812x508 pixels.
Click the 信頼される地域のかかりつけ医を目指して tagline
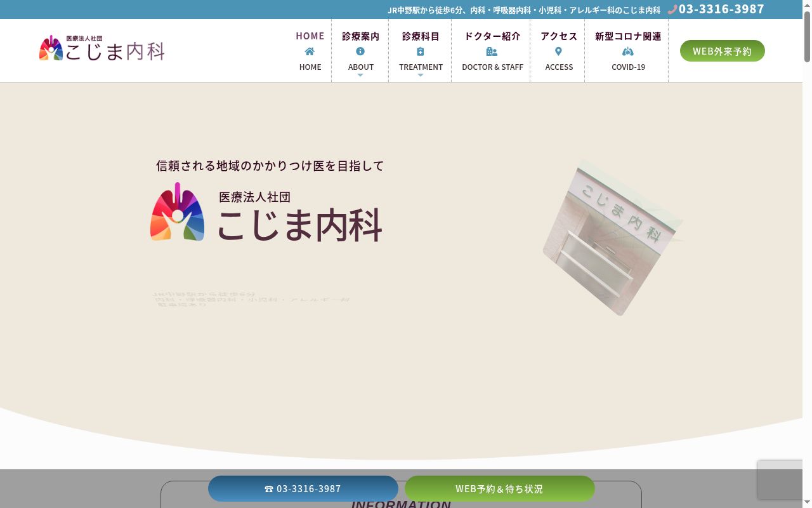pyautogui.click(x=270, y=166)
